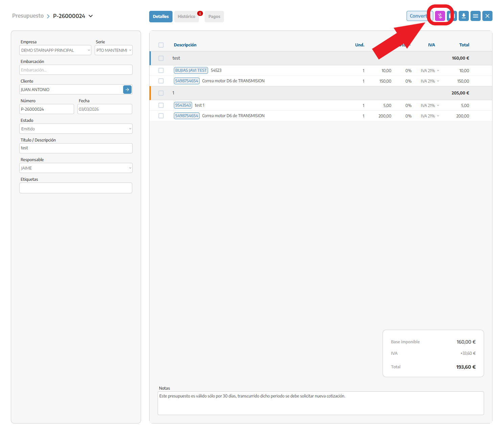
Task: Click the 54523 description text
Action: (x=216, y=70)
